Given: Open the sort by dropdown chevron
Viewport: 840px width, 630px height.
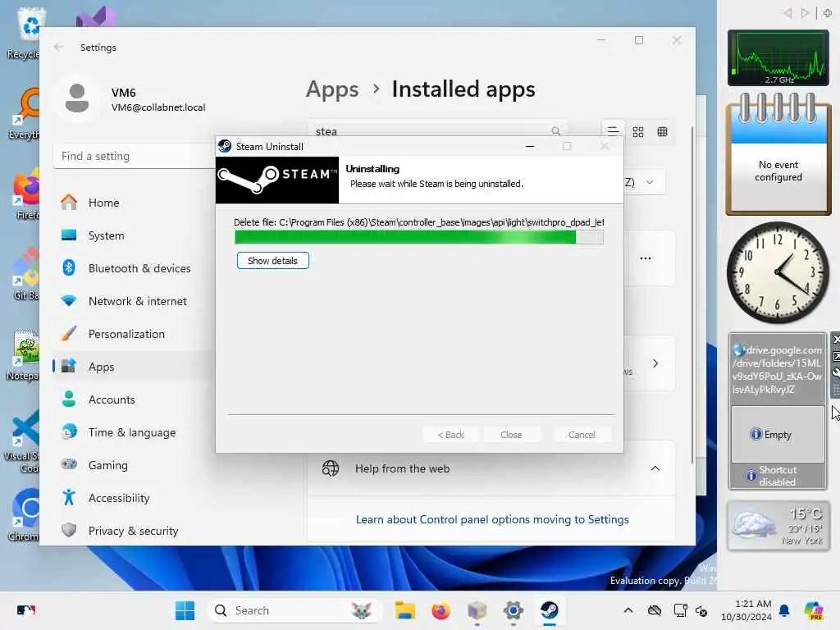Looking at the screenshot, I should coord(650,182).
